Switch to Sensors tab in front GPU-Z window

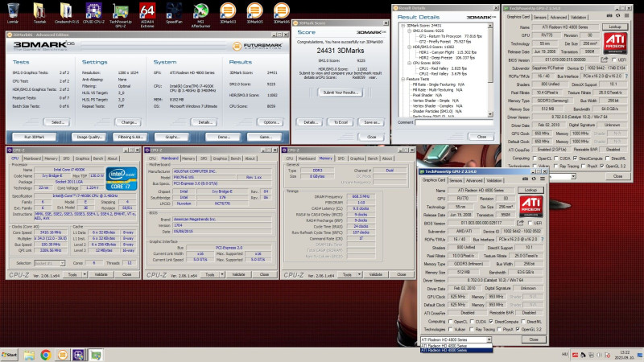[456, 180]
